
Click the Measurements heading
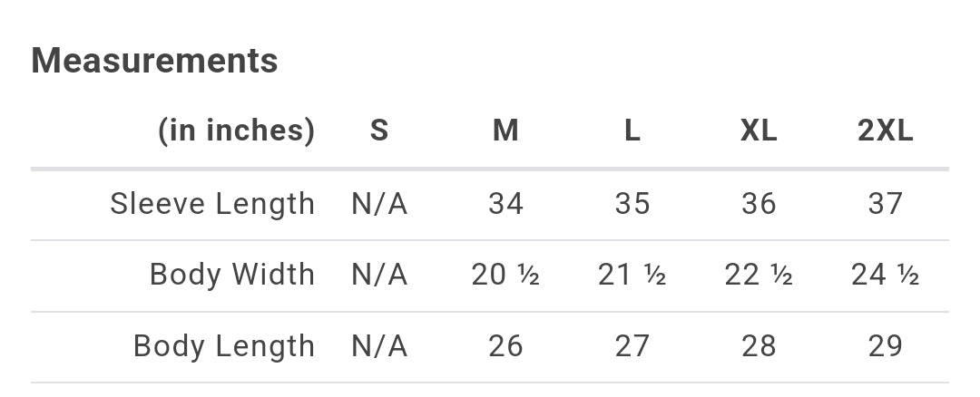tap(154, 61)
